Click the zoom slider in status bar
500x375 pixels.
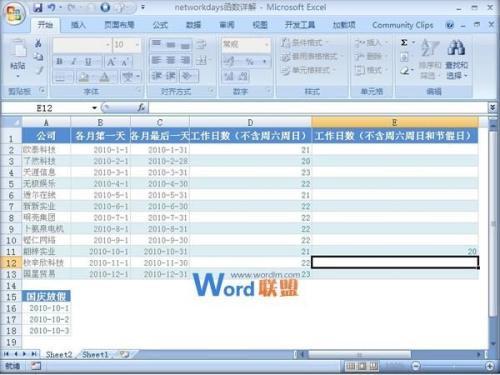pos(453,366)
